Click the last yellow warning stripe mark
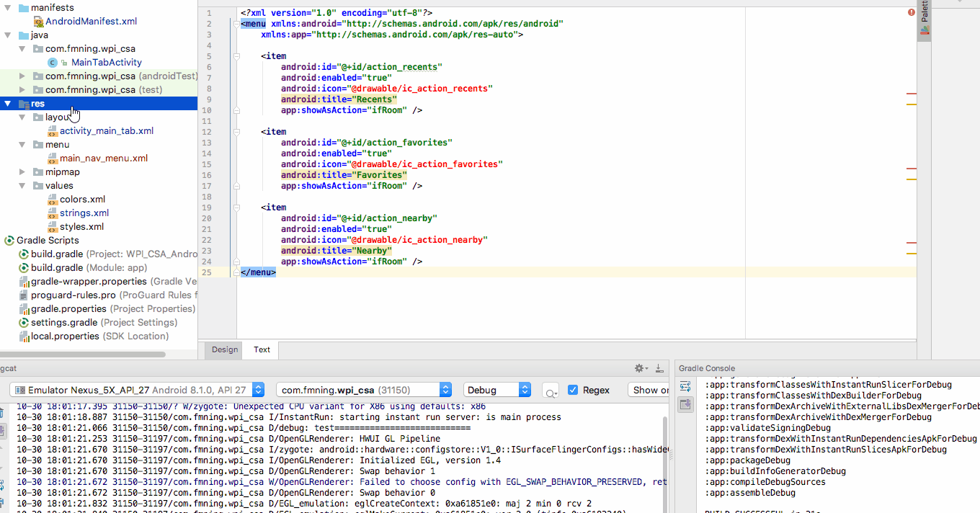The image size is (980, 513). (911, 254)
